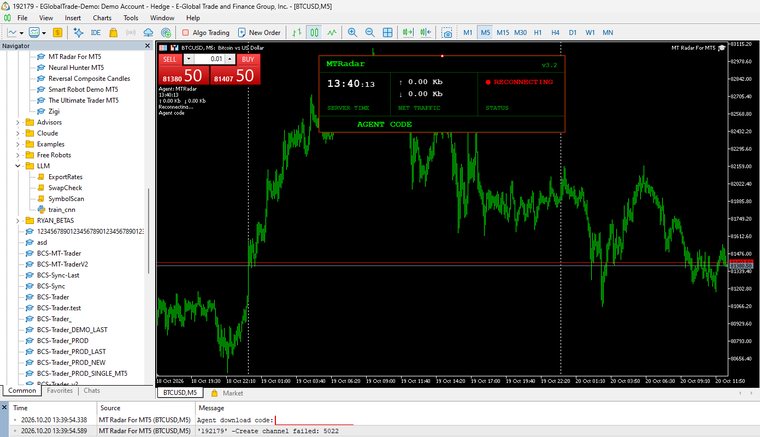Expand the RYAN_BETAS folder

pyautogui.click(x=18, y=220)
